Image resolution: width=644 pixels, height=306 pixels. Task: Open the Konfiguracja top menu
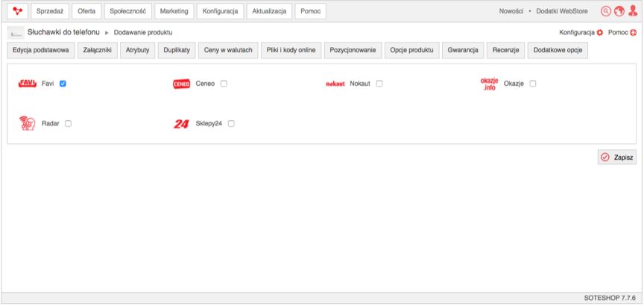pyautogui.click(x=220, y=11)
